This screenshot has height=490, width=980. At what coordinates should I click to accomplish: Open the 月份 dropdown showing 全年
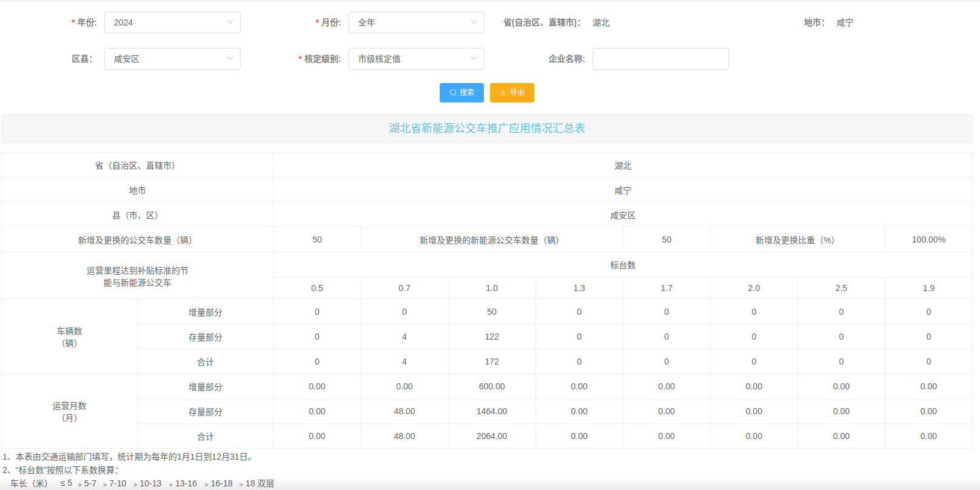point(416,22)
